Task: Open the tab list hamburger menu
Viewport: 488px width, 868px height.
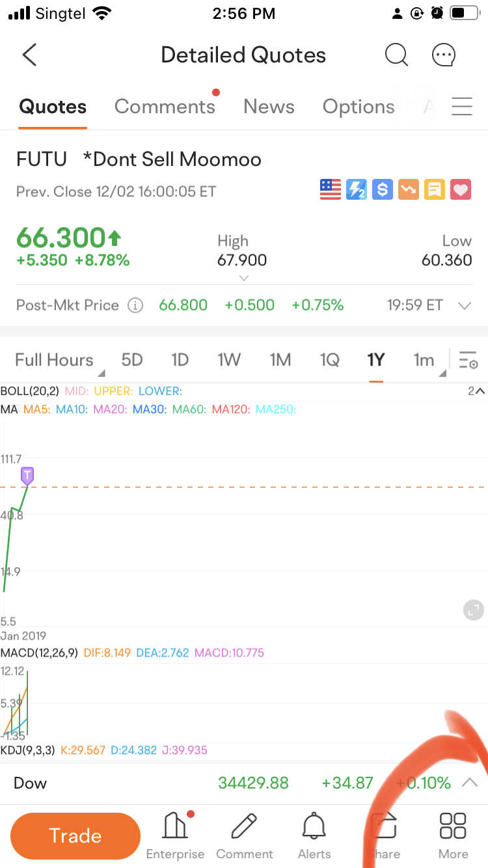Action: [x=461, y=106]
